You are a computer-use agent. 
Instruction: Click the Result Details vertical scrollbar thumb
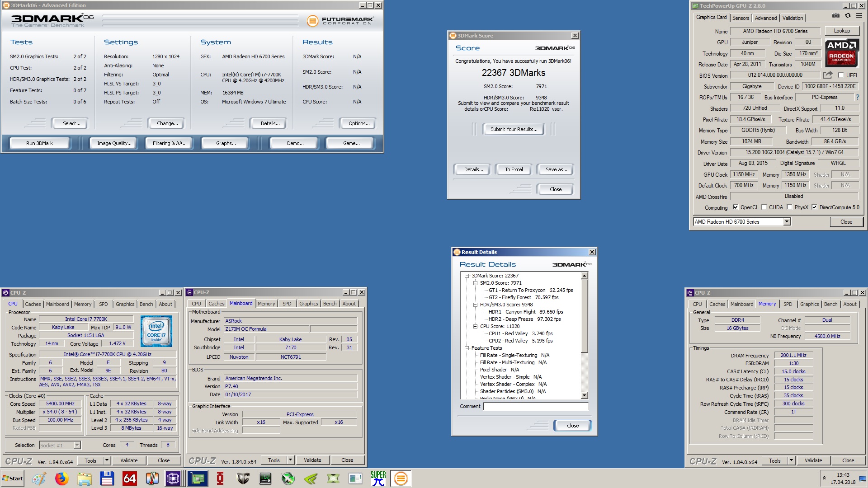click(584, 316)
